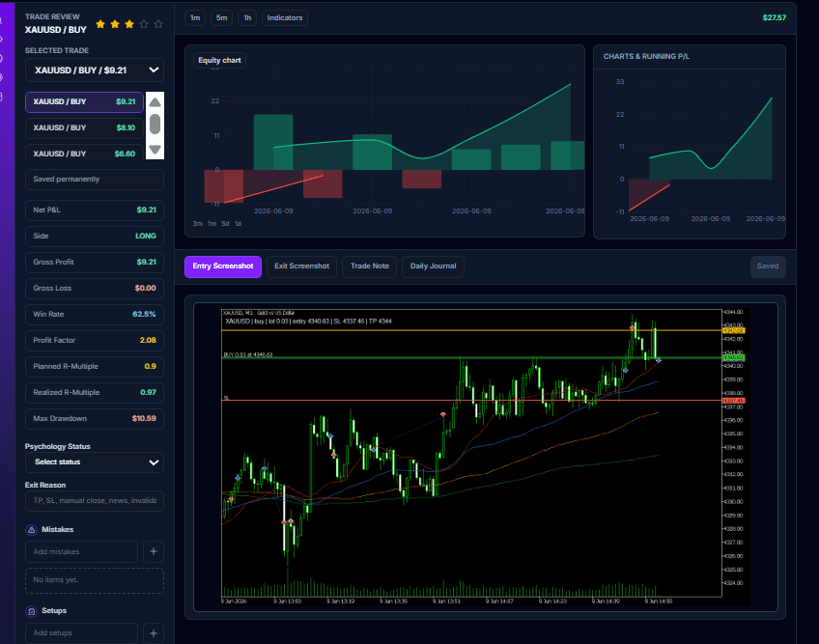The height and width of the screenshot is (644, 819).
Task: Click the Equity chart label
Action: point(219,60)
